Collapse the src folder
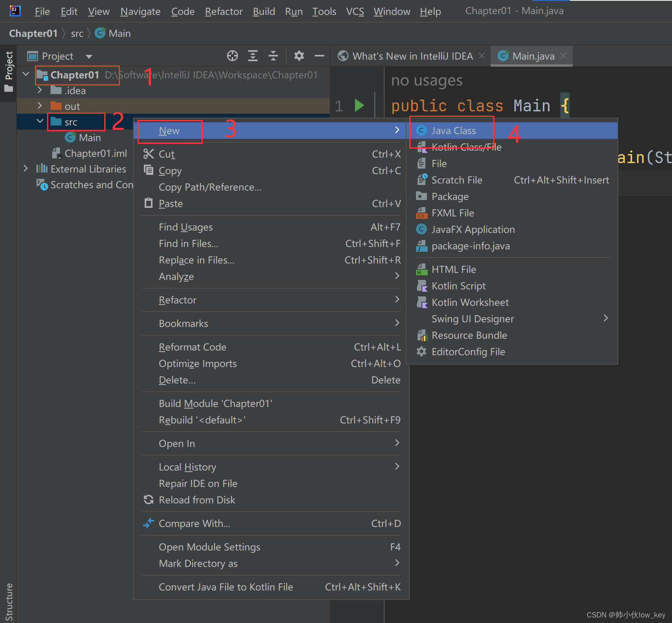The height and width of the screenshot is (623, 672). click(40, 121)
